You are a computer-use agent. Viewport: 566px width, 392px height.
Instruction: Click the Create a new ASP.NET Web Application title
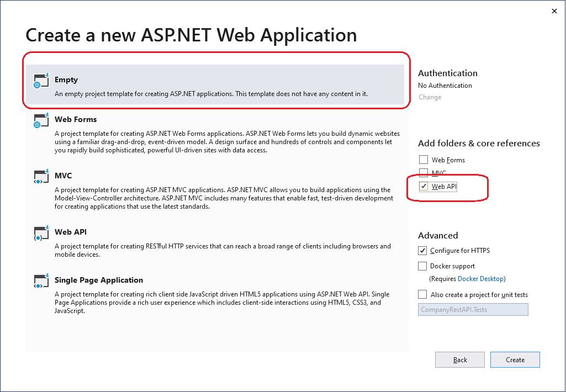tap(191, 35)
